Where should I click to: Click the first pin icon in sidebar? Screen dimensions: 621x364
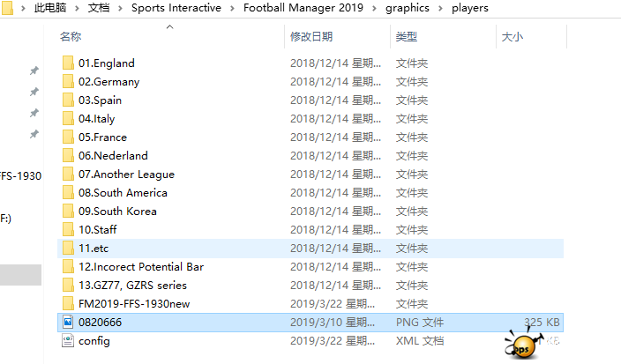tap(34, 71)
